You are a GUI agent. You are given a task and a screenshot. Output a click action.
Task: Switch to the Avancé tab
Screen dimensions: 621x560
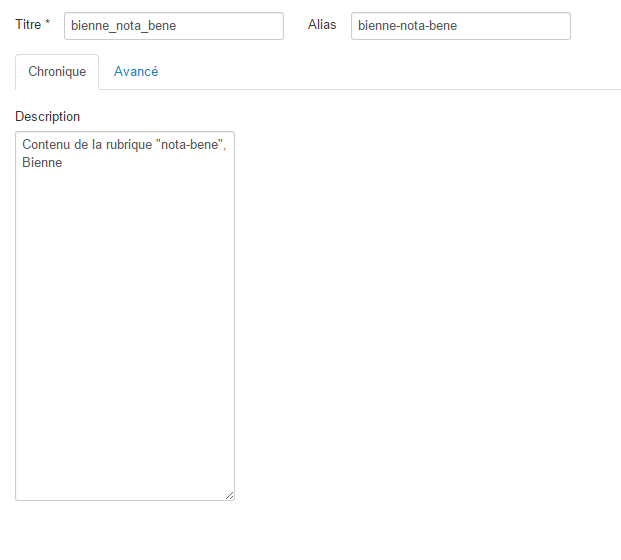pyautogui.click(x=136, y=72)
